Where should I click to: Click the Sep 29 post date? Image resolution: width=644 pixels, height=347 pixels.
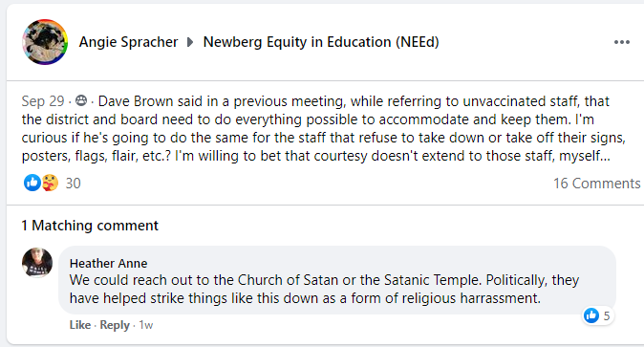coord(43,100)
